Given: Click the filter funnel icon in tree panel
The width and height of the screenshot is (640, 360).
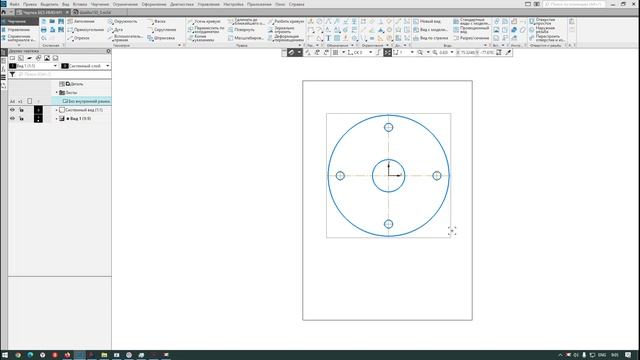Looking at the screenshot, I should coord(12,75).
